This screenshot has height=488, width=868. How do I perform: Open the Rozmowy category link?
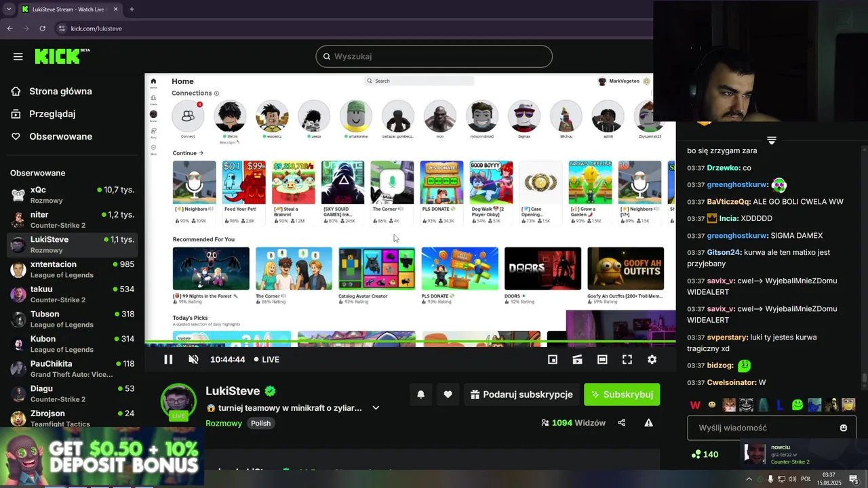pyautogui.click(x=224, y=423)
